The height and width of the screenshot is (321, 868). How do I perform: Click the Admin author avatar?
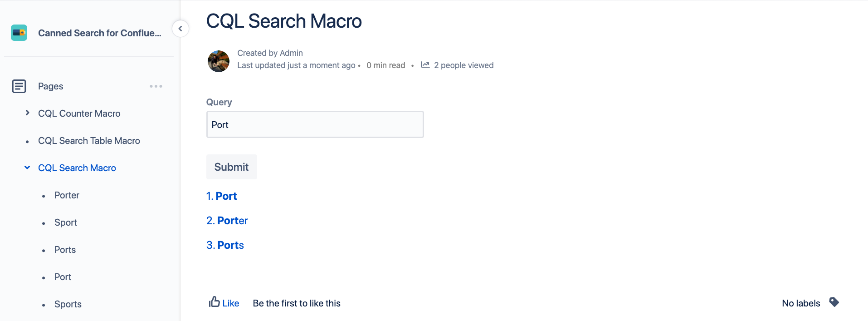tap(219, 61)
